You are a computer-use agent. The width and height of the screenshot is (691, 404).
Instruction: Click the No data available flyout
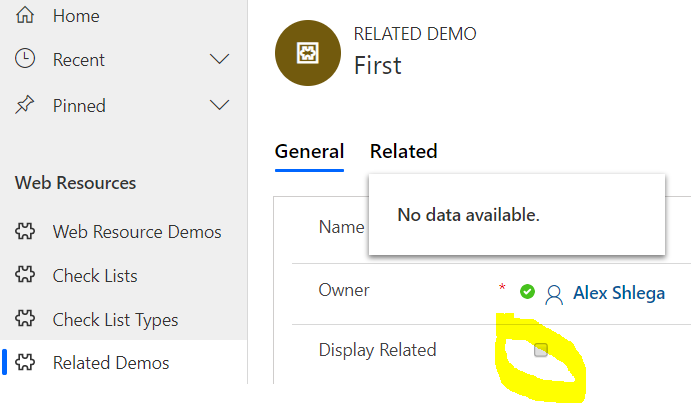tap(516, 215)
